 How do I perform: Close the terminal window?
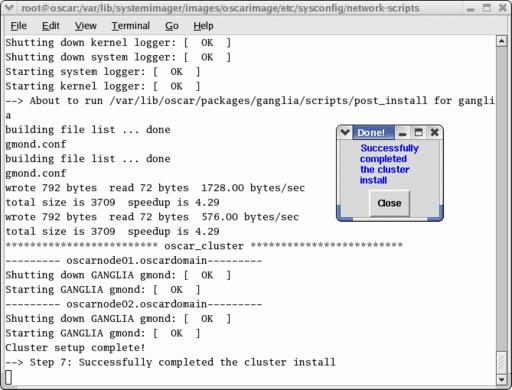(502, 7)
